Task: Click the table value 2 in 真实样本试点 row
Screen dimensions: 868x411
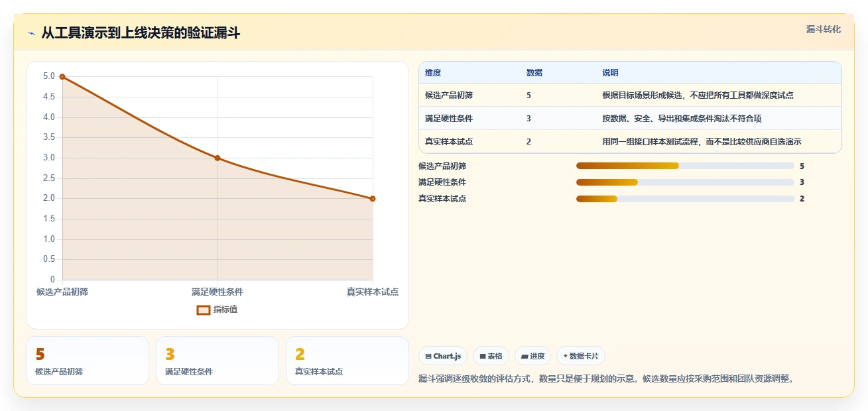Action: tap(528, 142)
